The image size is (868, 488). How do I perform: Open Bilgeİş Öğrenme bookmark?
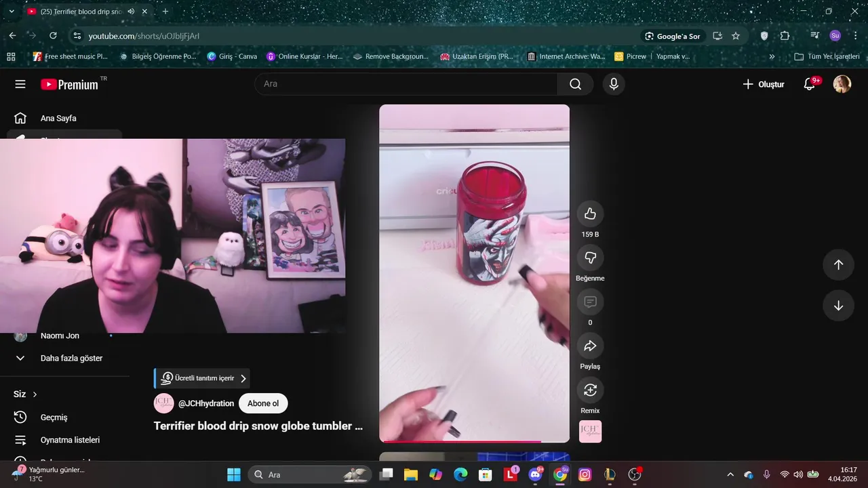tap(157, 56)
